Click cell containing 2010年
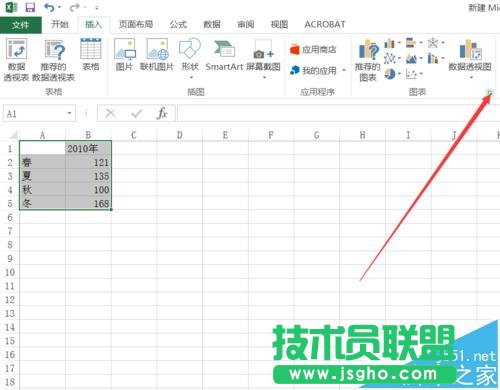Image resolution: width=500 pixels, height=390 pixels. click(88, 148)
